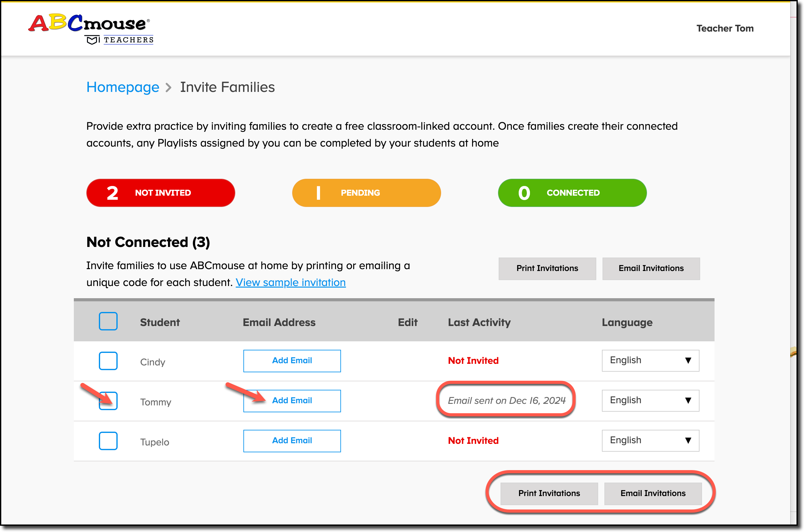Click student name Tupelo
The image size is (804, 532).
click(155, 442)
